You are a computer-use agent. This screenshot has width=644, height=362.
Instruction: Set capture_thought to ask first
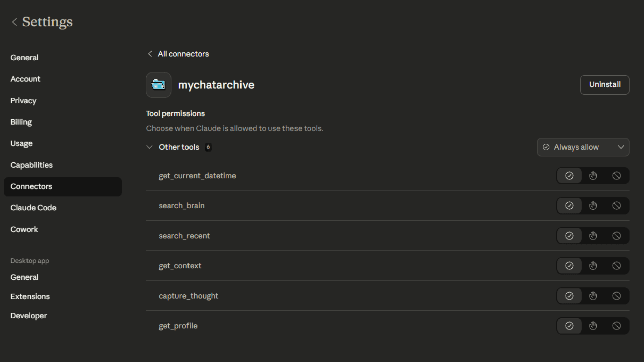pyautogui.click(x=593, y=296)
